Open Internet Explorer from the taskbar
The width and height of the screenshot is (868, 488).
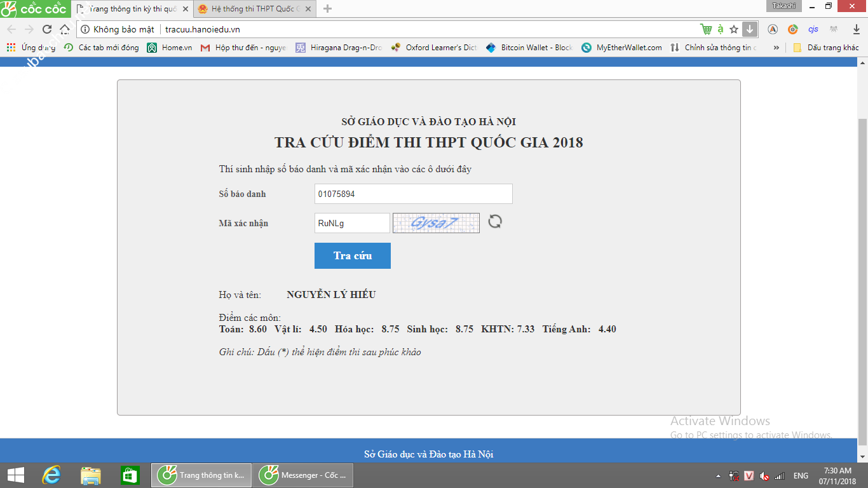tap(51, 475)
